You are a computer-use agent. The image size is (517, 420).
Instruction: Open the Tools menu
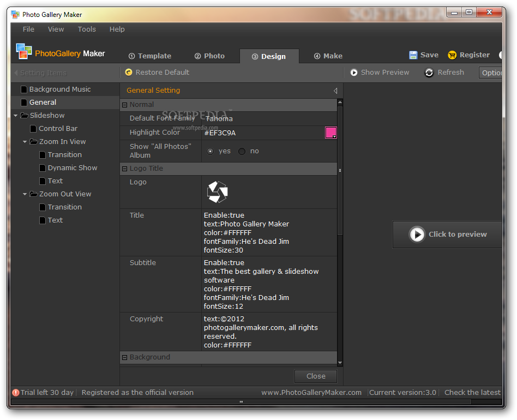[87, 29]
